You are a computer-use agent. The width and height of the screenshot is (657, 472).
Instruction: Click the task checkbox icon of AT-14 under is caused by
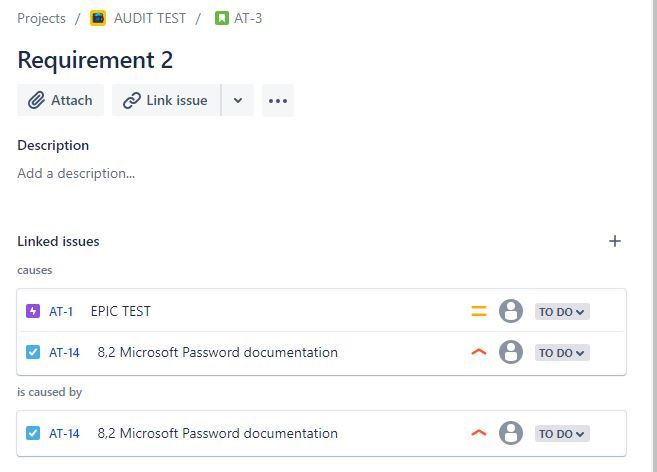click(33, 433)
